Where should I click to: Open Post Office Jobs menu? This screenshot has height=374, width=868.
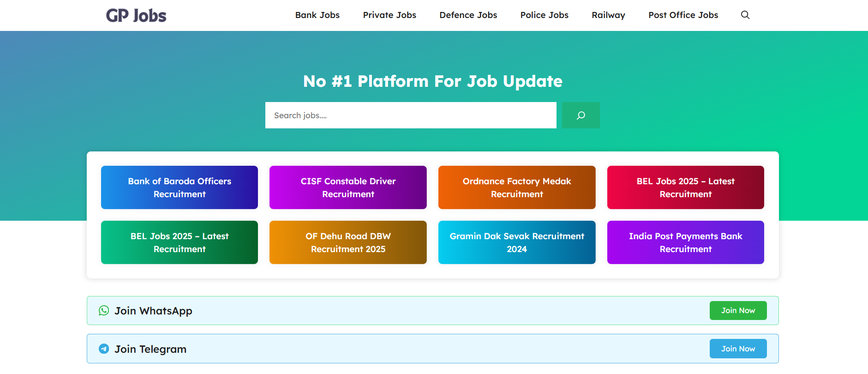click(x=683, y=15)
